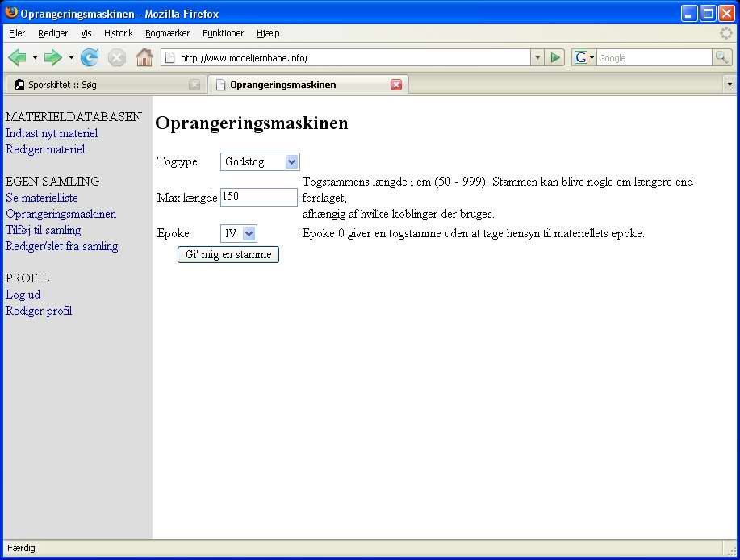
Task: Open the Historik menu
Action: point(119,33)
